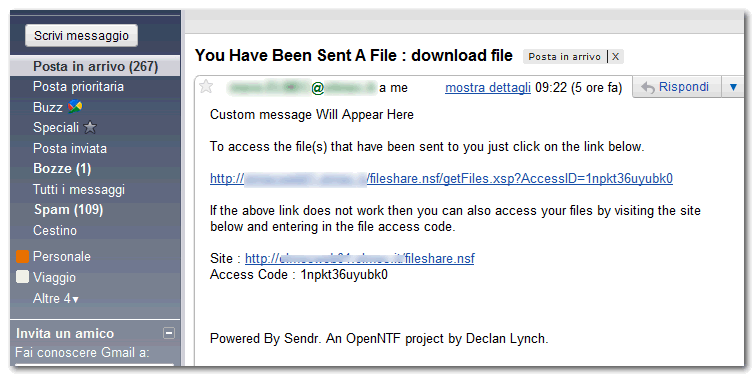Expand the Altre 4 labels list

tap(56, 299)
